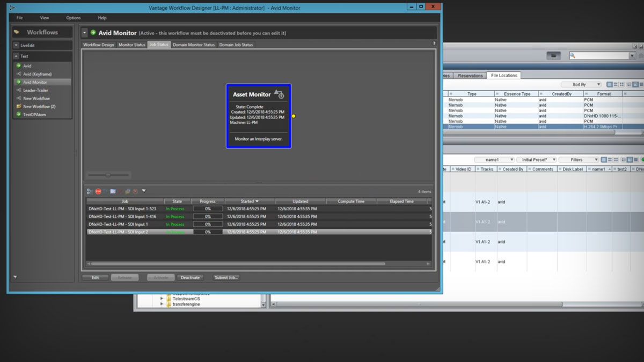Collapse the workflow header using the arrow button
The width and height of the screenshot is (644, 362).
pos(84,33)
